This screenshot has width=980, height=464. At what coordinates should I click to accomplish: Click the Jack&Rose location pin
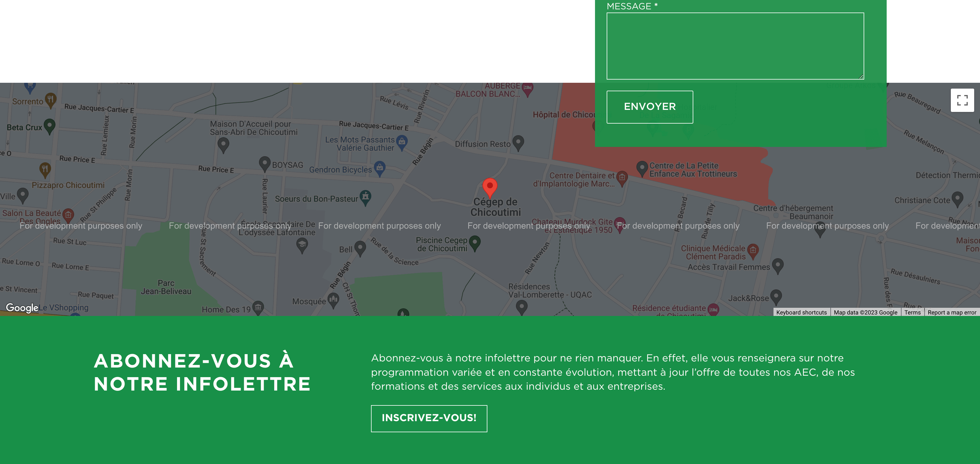pyautogui.click(x=776, y=298)
